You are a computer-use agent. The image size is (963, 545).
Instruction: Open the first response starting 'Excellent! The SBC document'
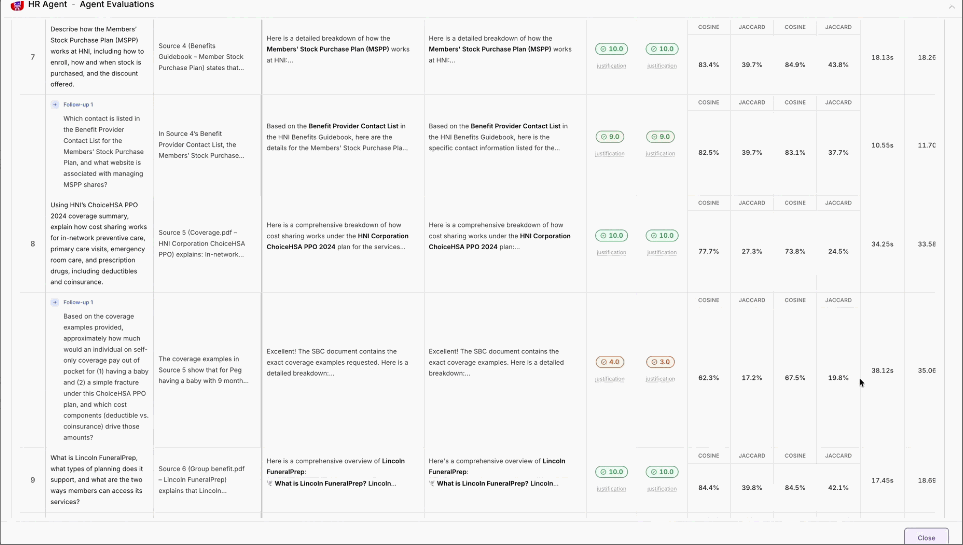point(337,363)
